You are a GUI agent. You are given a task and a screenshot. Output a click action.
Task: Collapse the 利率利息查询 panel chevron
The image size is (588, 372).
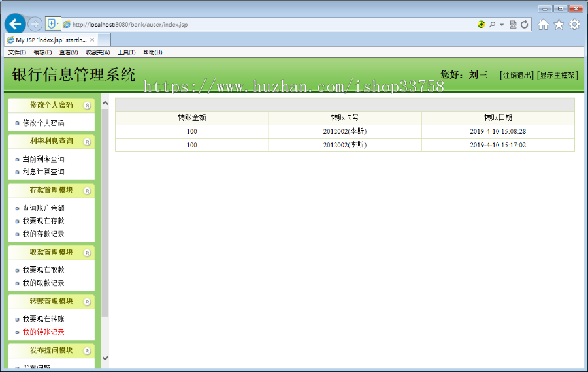[x=87, y=142]
